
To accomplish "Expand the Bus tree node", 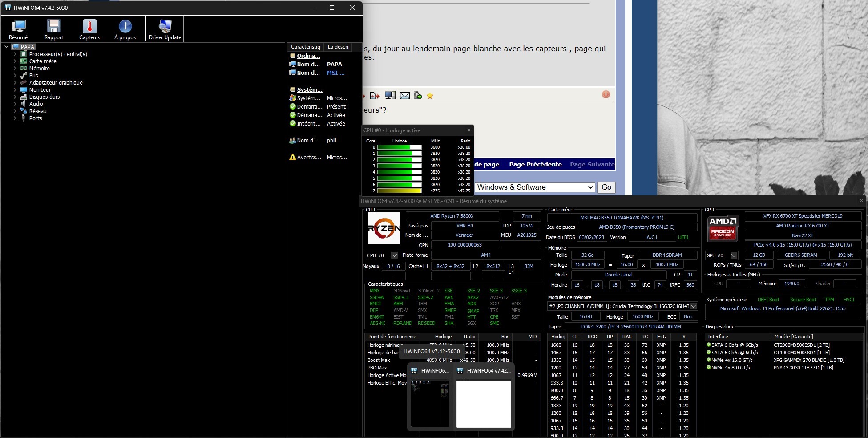I will (x=15, y=76).
